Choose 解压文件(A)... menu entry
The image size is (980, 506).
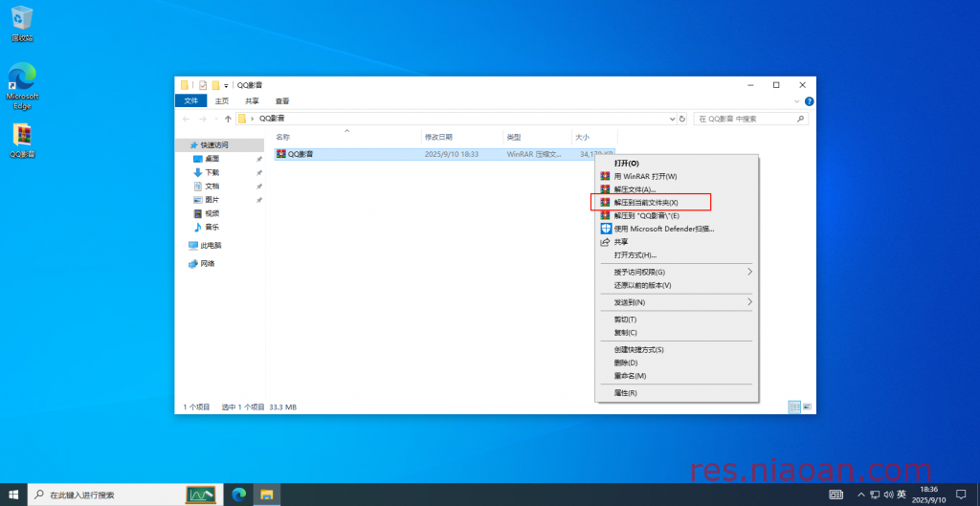(x=677, y=189)
